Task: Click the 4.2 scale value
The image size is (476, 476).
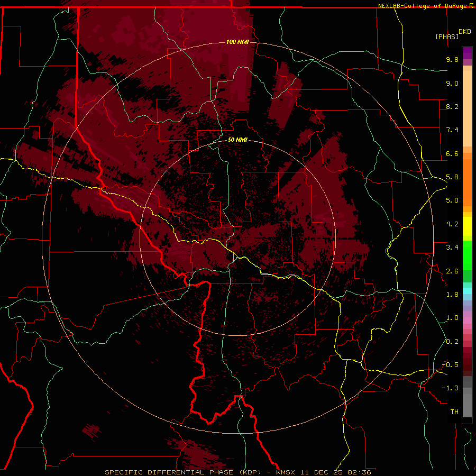Action: tap(452, 224)
